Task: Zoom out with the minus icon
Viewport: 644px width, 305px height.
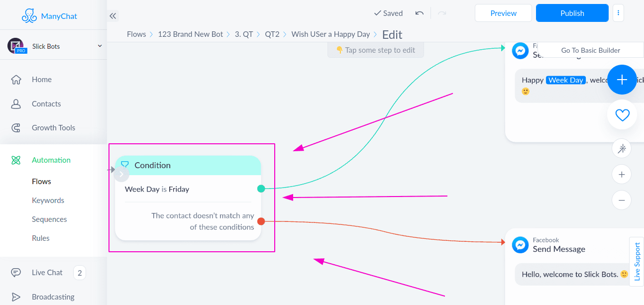Action: coord(622,201)
